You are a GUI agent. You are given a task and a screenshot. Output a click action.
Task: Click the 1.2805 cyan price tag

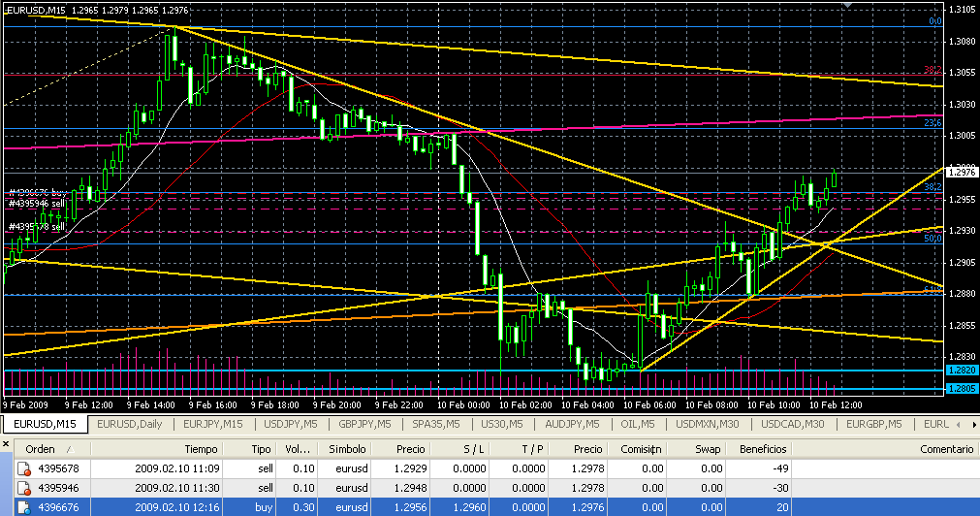962,388
